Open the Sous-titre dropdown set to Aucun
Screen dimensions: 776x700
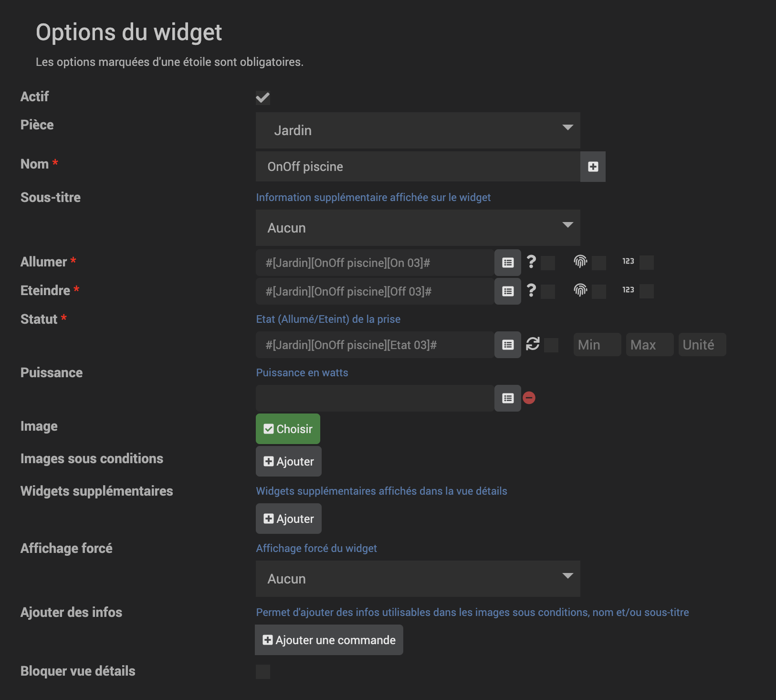418,228
